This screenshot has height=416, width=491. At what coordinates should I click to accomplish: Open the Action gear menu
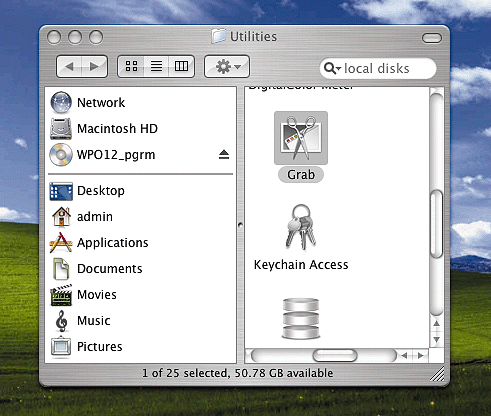[x=227, y=66]
